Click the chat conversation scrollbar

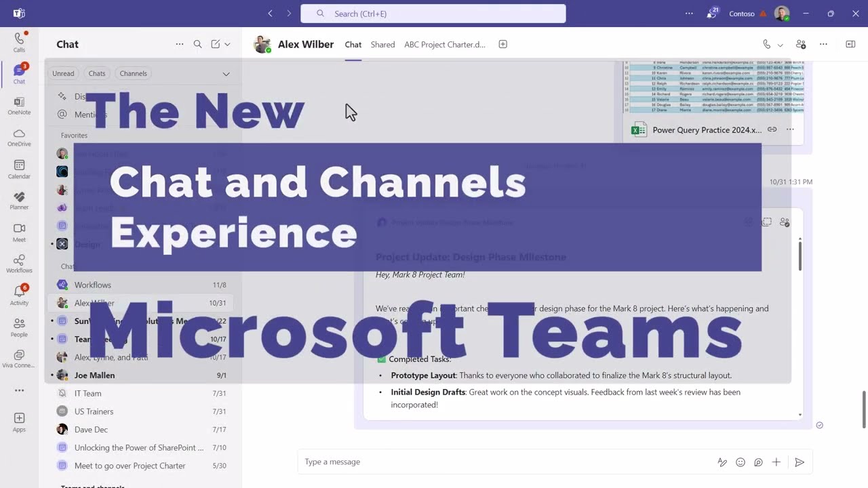[x=863, y=409]
